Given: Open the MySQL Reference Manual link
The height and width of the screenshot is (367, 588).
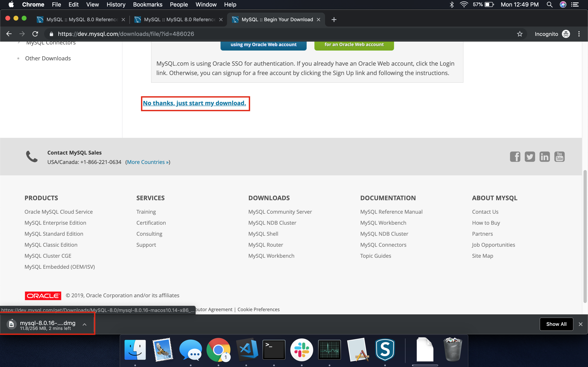Looking at the screenshot, I should point(391,211).
